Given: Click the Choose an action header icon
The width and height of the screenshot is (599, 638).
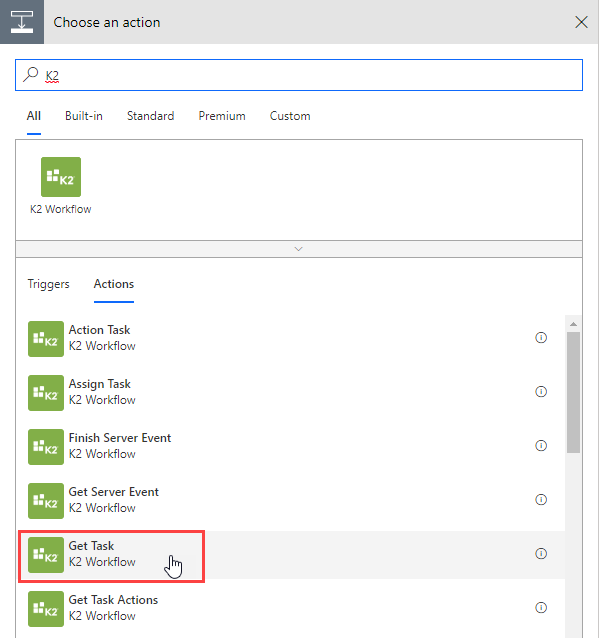Looking at the screenshot, I should [x=22, y=22].
